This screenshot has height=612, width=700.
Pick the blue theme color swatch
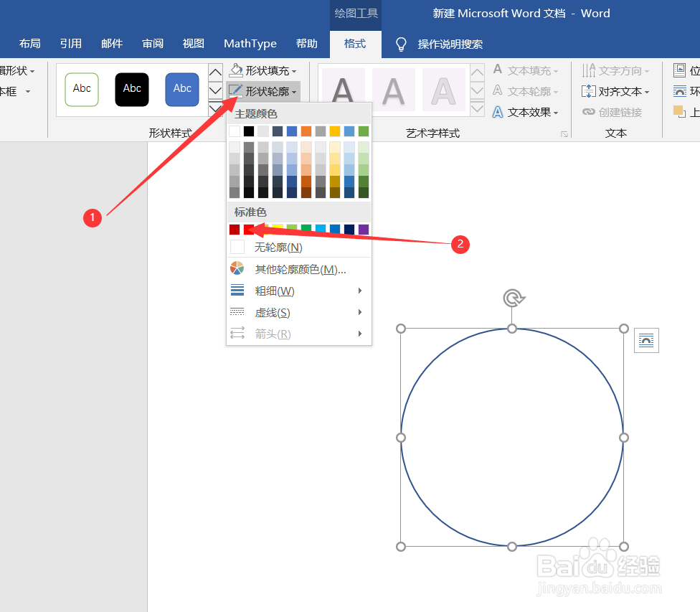[291, 131]
